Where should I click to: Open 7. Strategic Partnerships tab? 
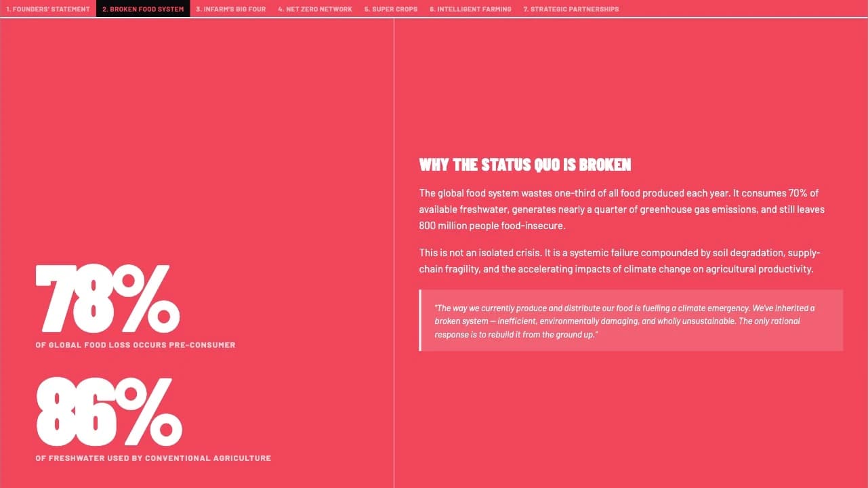pyautogui.click(x=571, y=9)
